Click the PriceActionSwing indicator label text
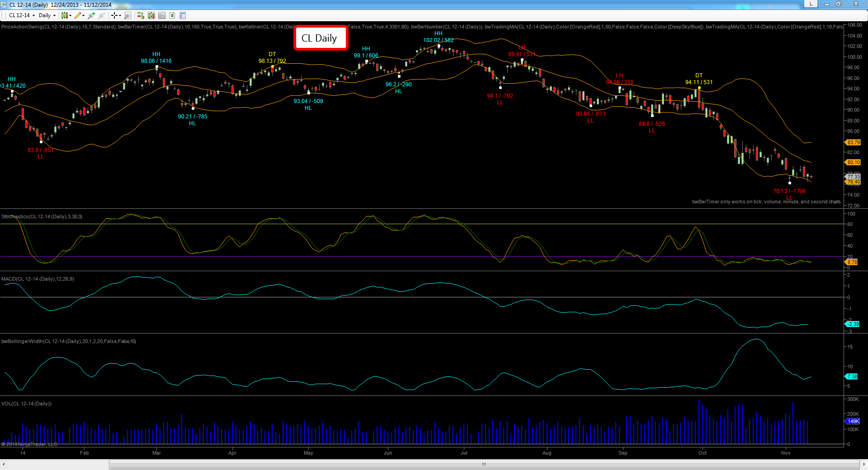Image resolution: width=868 pixels, height=470 pixels. [59, 27]
